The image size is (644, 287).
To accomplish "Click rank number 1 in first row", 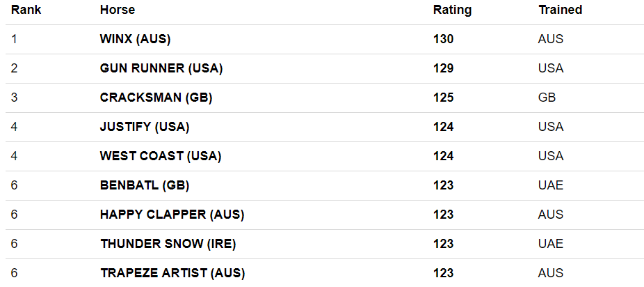I will point(14,39).
